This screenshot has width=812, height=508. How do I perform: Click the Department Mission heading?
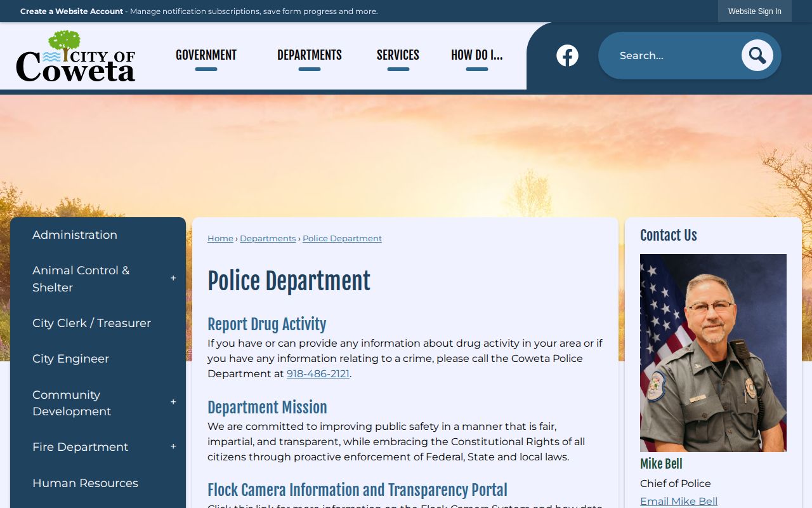click(267, 408)
